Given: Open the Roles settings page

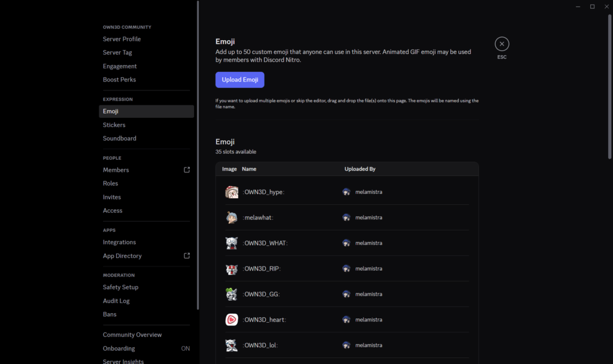Looking at the screenshot, I should pos(110,183).
